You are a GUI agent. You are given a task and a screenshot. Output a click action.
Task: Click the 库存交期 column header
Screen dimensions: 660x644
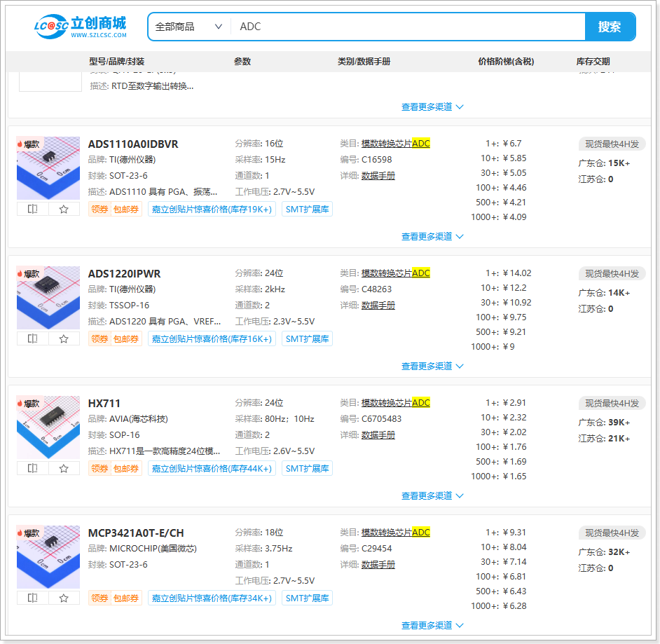point(593,62)
